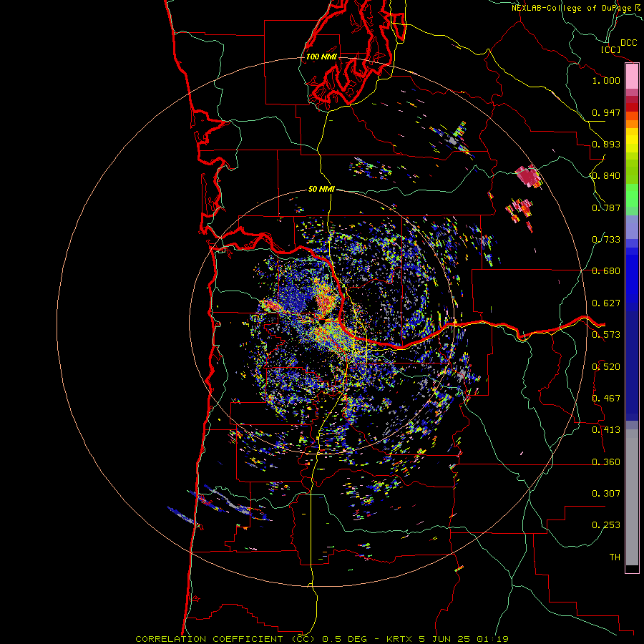Select the 0.733 legend value
Viewport: 644px width, 644px height.
click(x=606, y=240)
